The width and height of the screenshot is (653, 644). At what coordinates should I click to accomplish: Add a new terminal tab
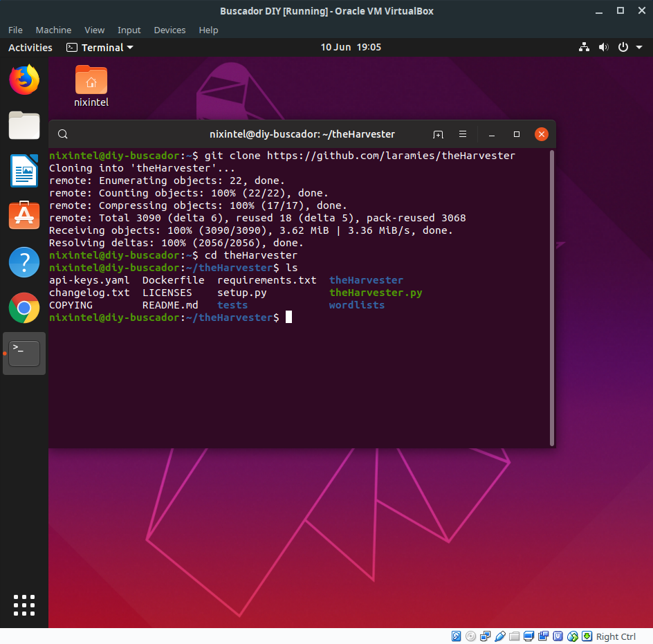438,134
